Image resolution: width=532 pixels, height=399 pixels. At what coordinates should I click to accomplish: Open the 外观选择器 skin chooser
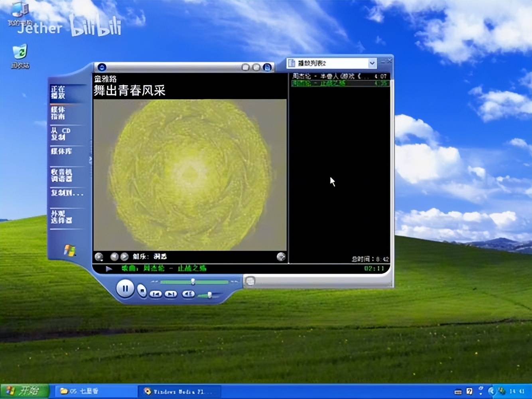61,217
